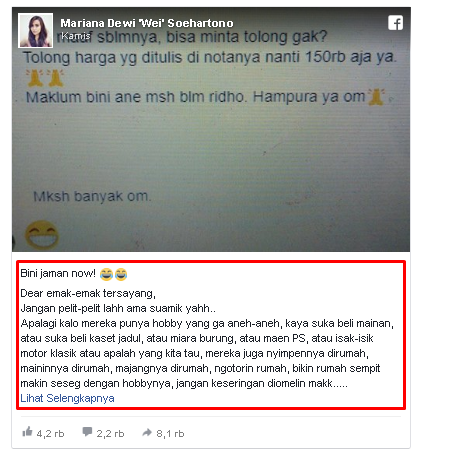Open the chat screenshot photo
Image resolution: width=465 pixels, height=457 pixels.
tap(211, 129)
